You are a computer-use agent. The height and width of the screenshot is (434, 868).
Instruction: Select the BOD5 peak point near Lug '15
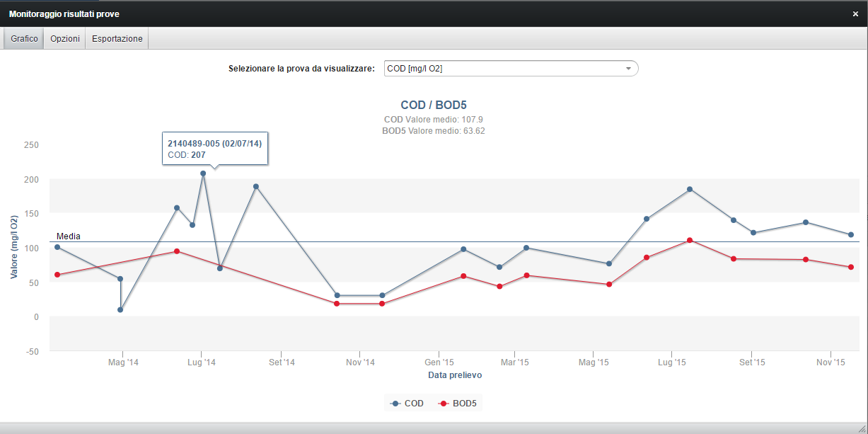tap(690, 240)
